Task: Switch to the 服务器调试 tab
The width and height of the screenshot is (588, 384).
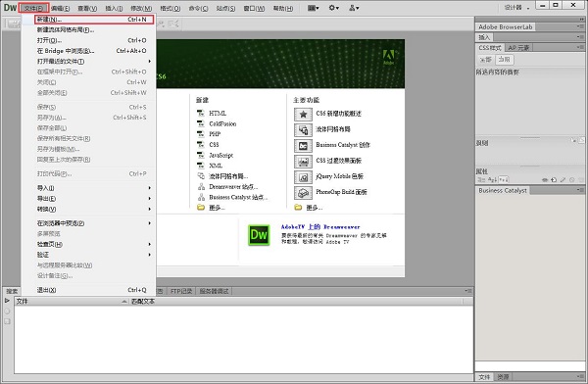Action: point(214,291)
